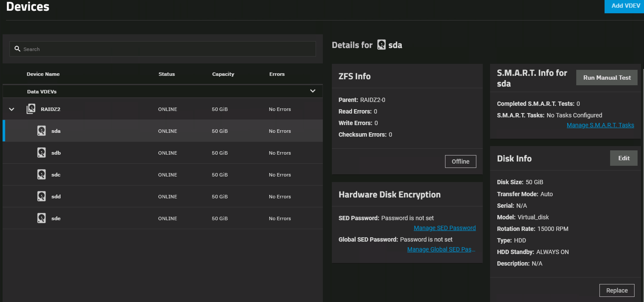Viewport: 644px width, 302px height.
Task: Open Manage SED Password link
Action: pyautogui.click(x=444, y=228)
